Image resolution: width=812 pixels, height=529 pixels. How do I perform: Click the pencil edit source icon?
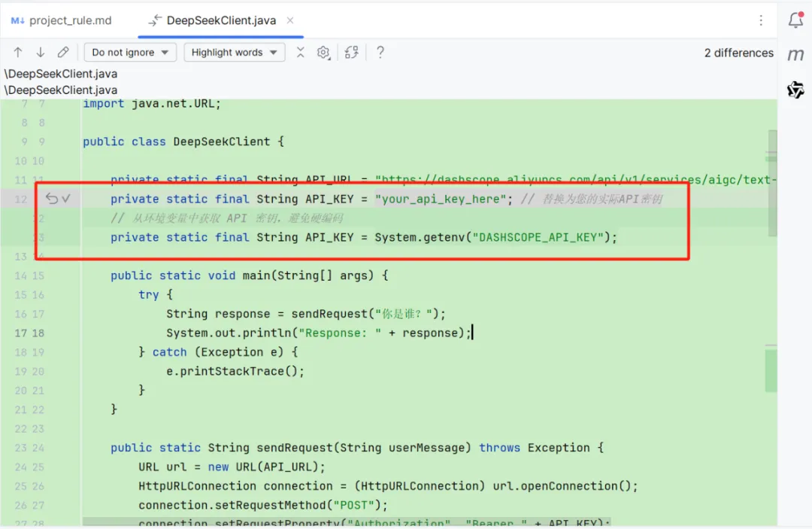click(x=63, y=53)
